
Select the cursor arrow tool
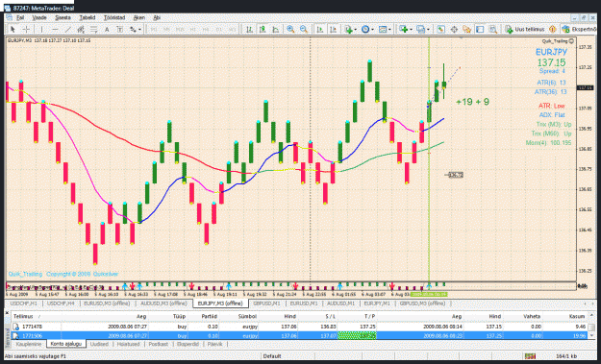(x=13, y=30)
